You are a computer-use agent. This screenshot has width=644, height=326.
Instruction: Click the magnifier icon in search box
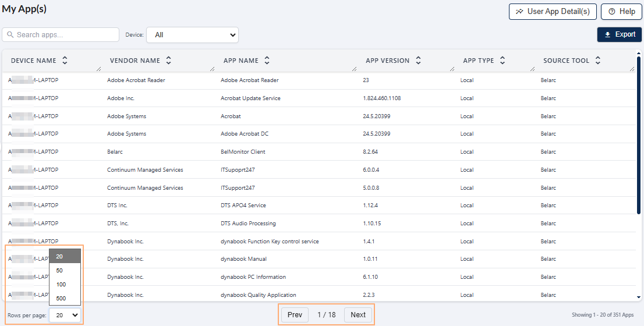click(10, 35)
